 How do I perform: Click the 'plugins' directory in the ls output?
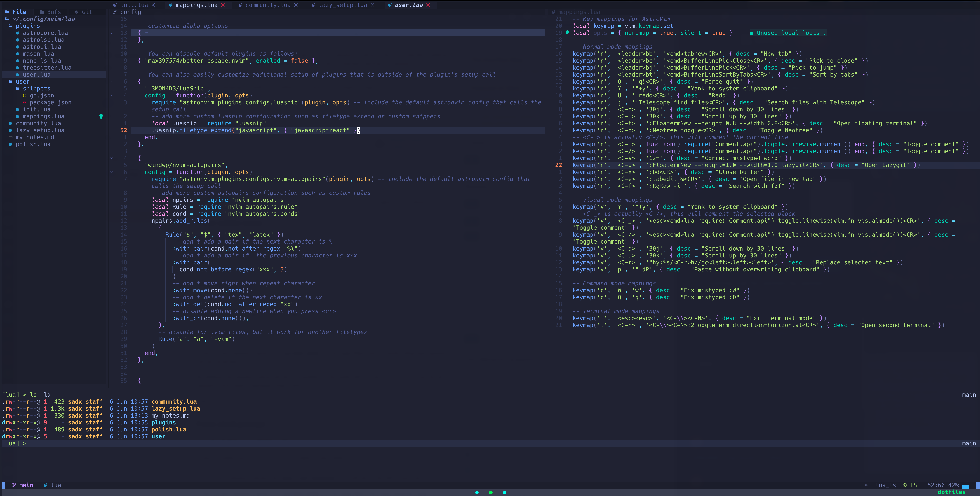[x=164, y=423]
